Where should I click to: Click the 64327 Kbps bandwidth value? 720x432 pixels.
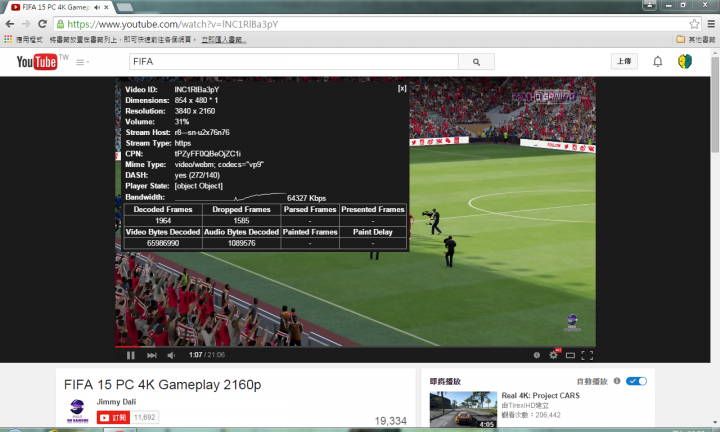[306, 198]
